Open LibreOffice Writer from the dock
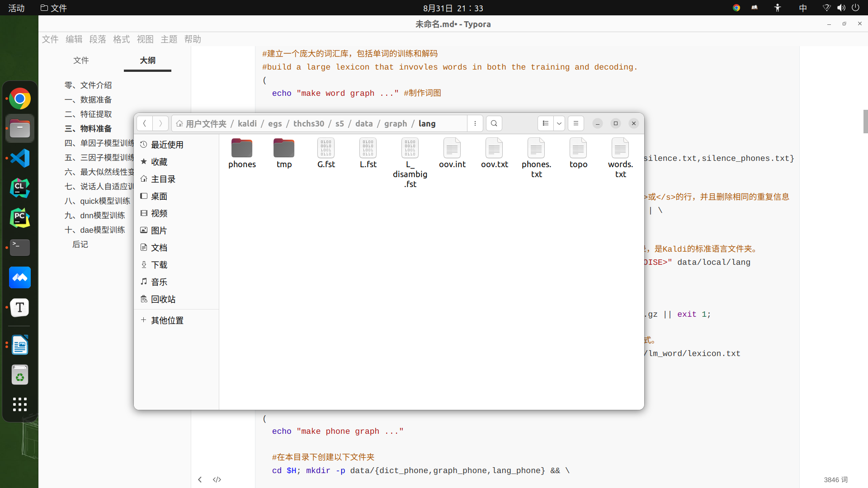The image size is (868, 488). point(20,345)
